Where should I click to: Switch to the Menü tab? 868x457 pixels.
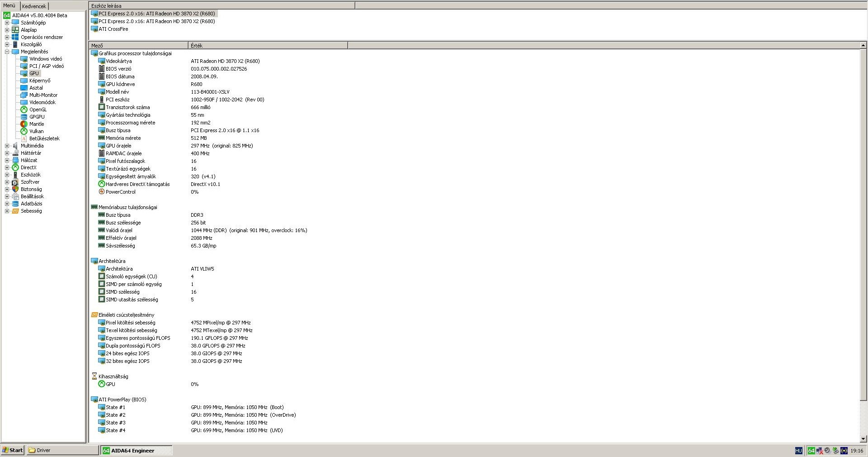(x=9, y=6)
